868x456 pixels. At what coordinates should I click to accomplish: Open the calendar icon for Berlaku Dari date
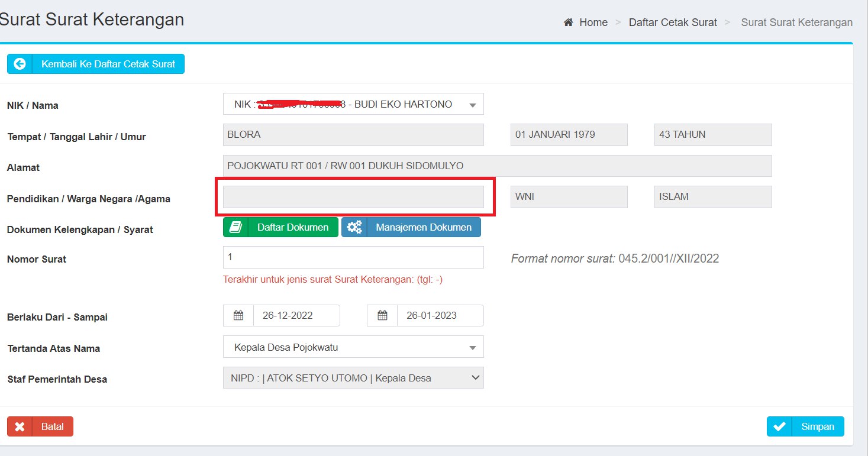(238, 315)
